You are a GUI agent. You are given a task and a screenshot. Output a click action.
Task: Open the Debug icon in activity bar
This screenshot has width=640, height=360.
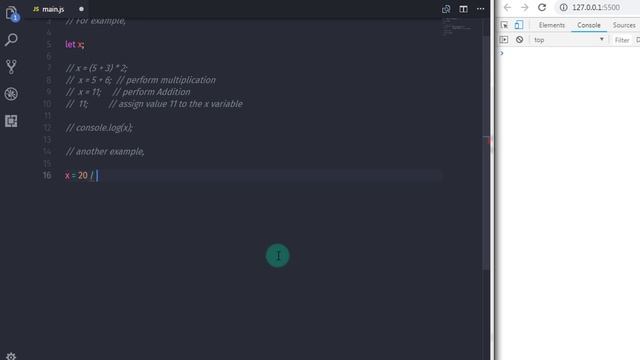pos(11,94)
